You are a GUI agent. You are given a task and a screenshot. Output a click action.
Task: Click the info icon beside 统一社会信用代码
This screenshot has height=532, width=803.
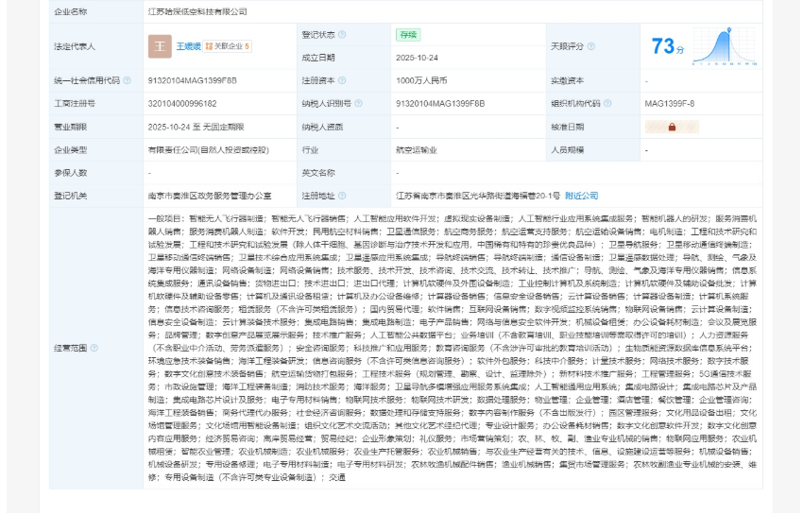pos(127,81)
